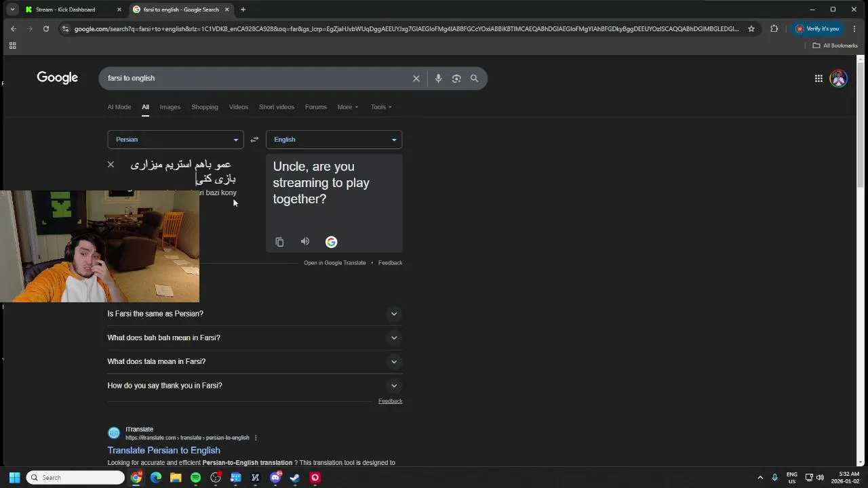Viewport: 868px width, 488px height.
Task: Close the Google Search tab
Action: (228, 9)
